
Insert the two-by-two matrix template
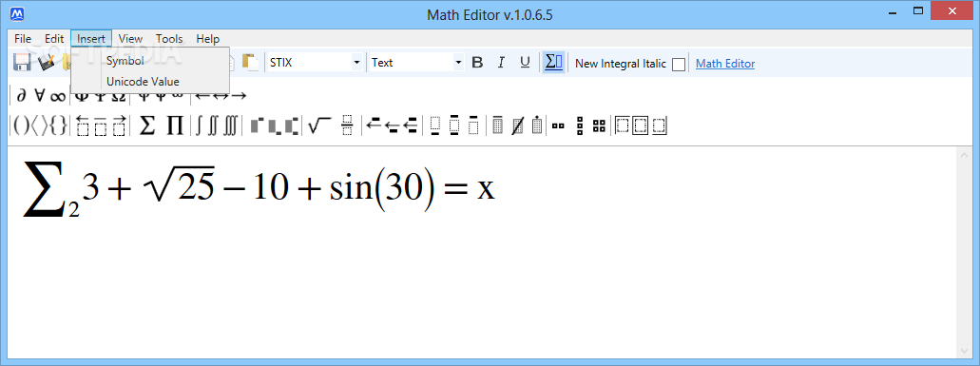coord(599,126)
